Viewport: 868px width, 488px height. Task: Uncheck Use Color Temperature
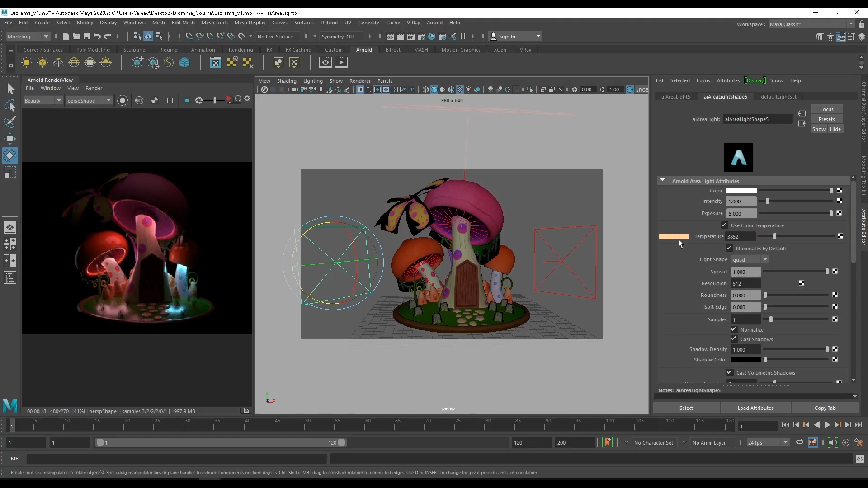724,225
